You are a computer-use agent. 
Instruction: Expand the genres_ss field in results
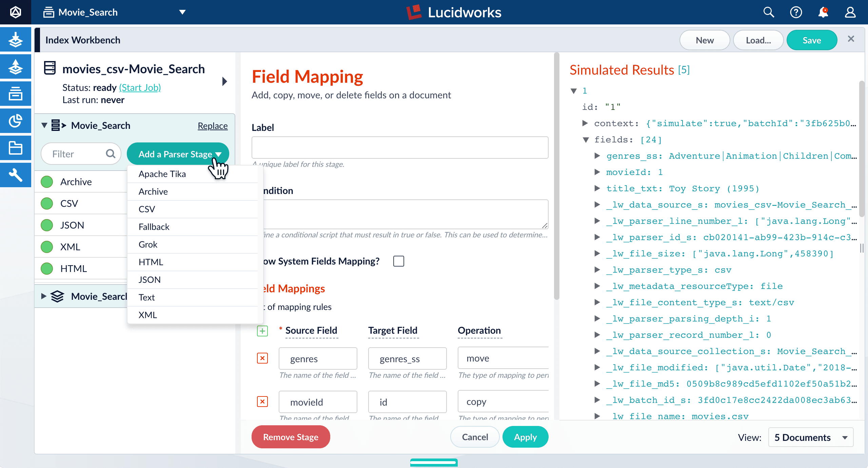pyautogui.click(x=597, y=156)
